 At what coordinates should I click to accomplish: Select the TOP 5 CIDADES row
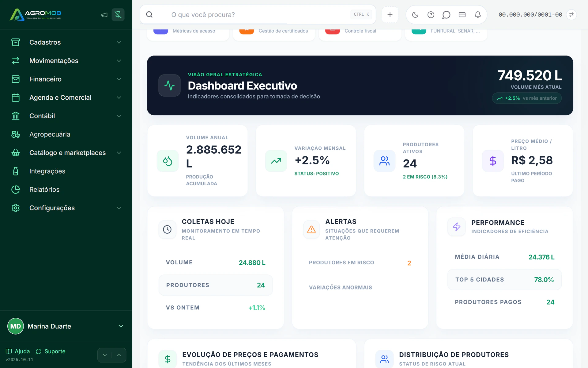[504, 280]
